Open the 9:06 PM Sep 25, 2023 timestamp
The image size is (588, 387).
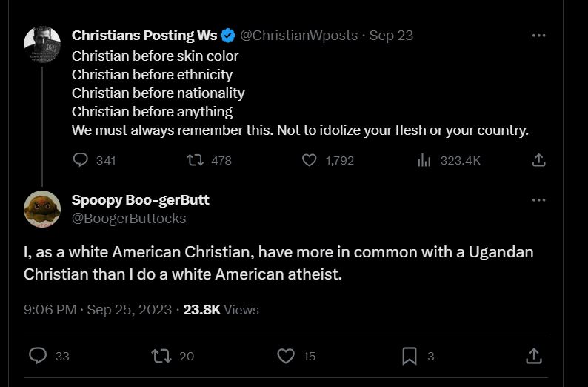(x=98, y=310)
